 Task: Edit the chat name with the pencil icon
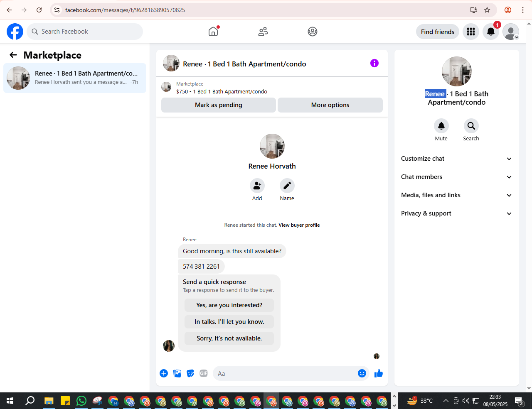287,186
